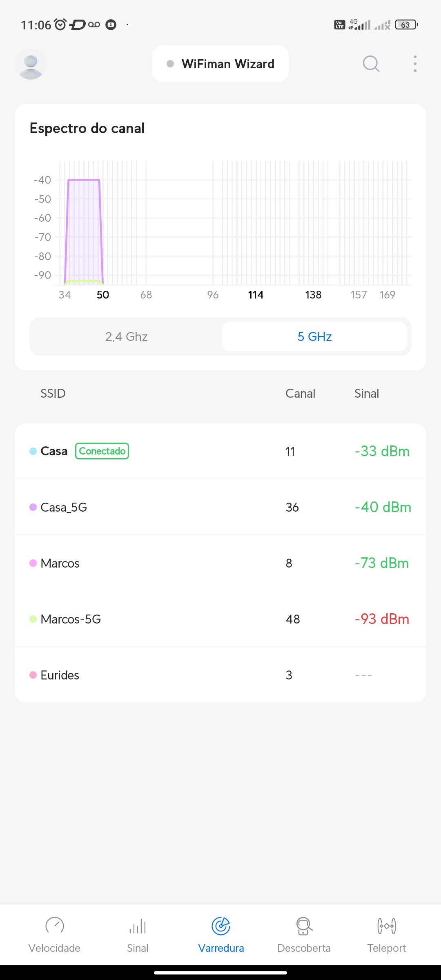The width and height of the screenshot is (441, 980).
Task: Open the WiFiman Wizard network selector
Action: (220, 64)
